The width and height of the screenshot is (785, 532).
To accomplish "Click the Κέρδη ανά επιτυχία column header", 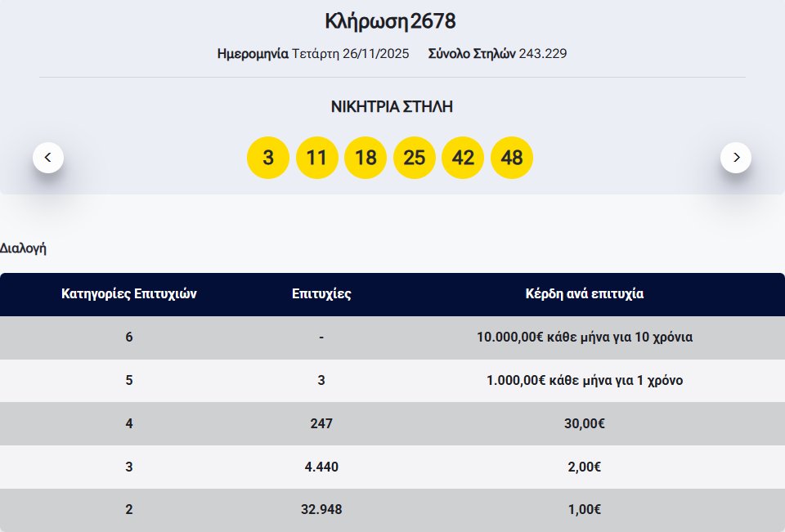I will (x=585, y=294).
